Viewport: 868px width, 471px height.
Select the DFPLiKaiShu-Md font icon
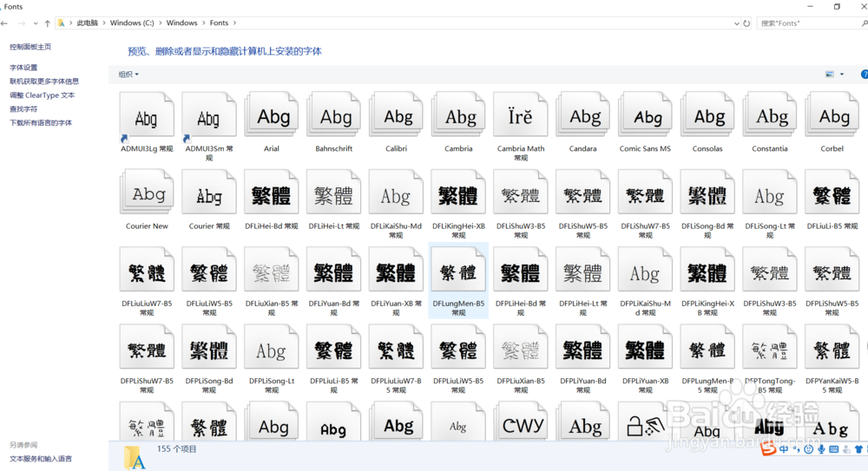pyautogui.click(x=645, y=270)
